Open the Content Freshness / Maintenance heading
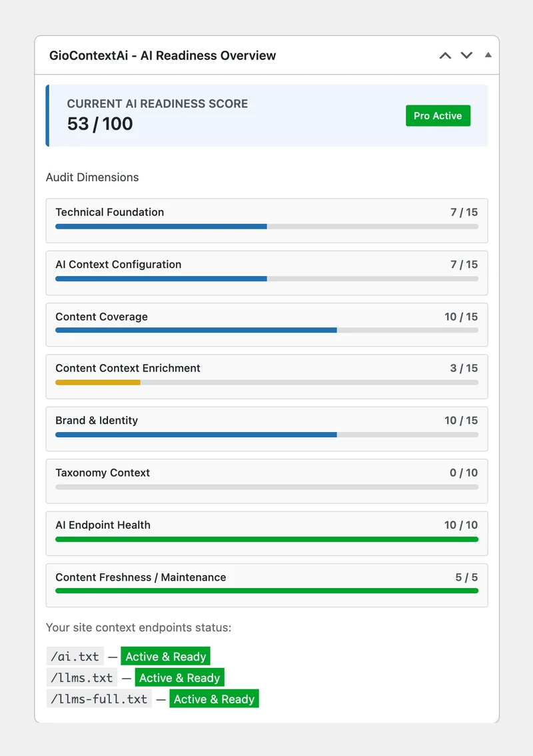 click(141, 577)
